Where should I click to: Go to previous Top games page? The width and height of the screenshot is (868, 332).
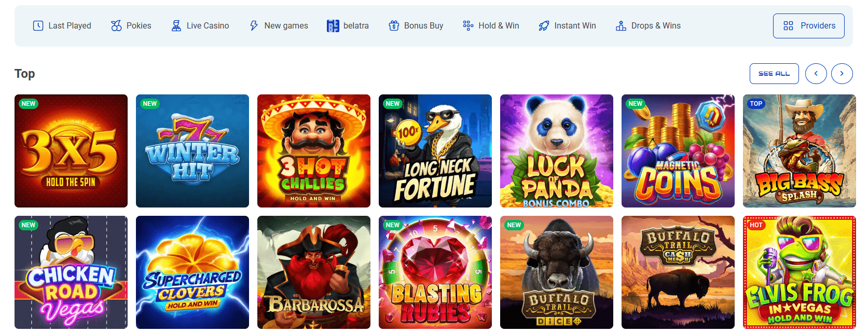click(x=816, y=74)
